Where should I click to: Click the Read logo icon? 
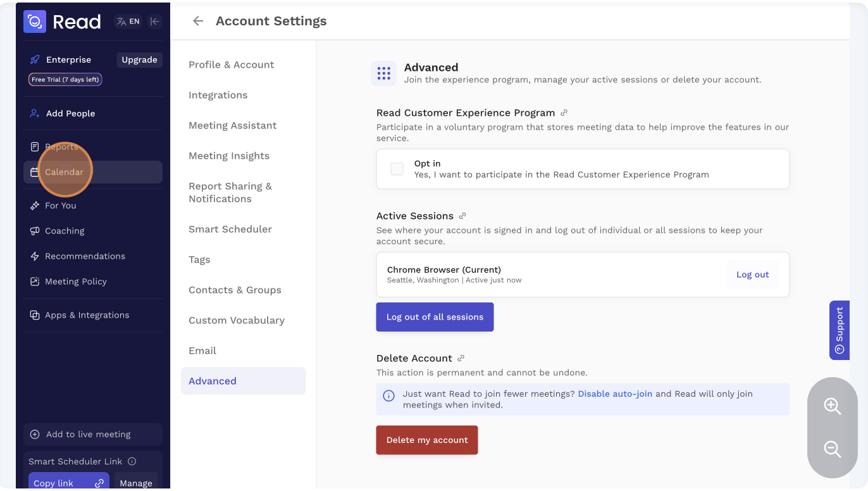pyautogui.click(x=35, y=22)
